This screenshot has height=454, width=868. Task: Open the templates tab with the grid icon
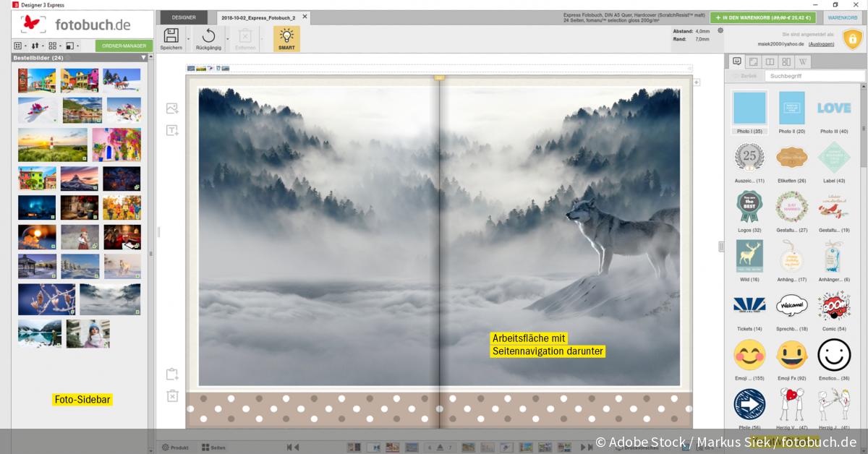(786, 61)
